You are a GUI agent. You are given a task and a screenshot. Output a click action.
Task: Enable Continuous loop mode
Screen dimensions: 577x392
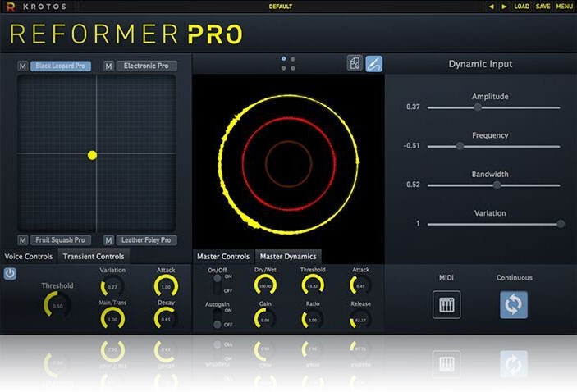click(514, 304)
